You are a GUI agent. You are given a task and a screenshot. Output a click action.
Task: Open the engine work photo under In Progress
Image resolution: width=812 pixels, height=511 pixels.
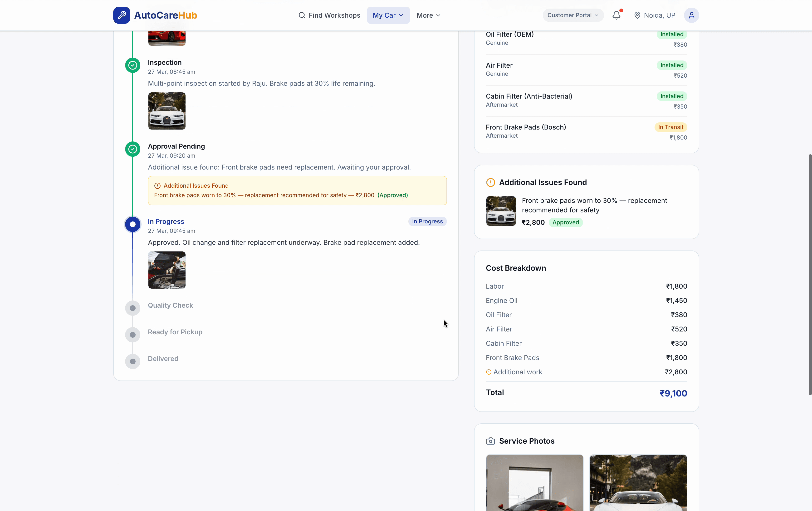click(166, 270)
